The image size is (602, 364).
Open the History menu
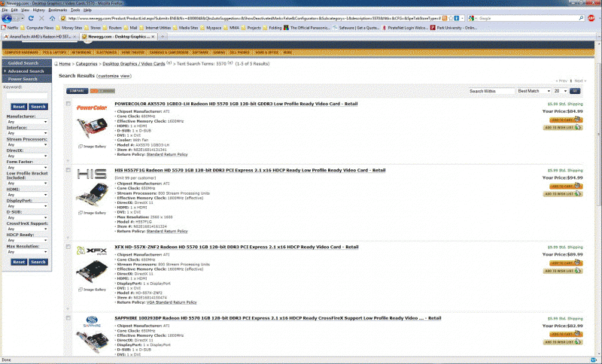tap(38, 10)
